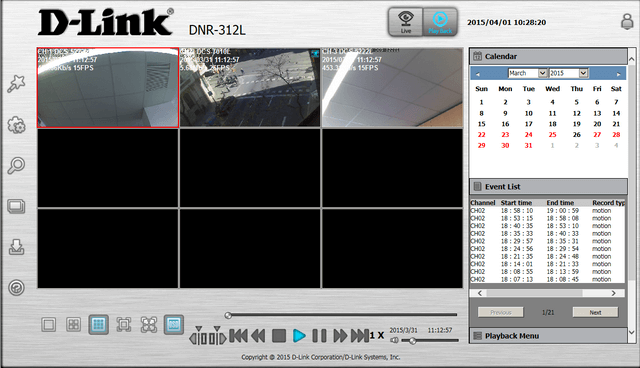Select March 26 in the calendar

tap(577, 135)
